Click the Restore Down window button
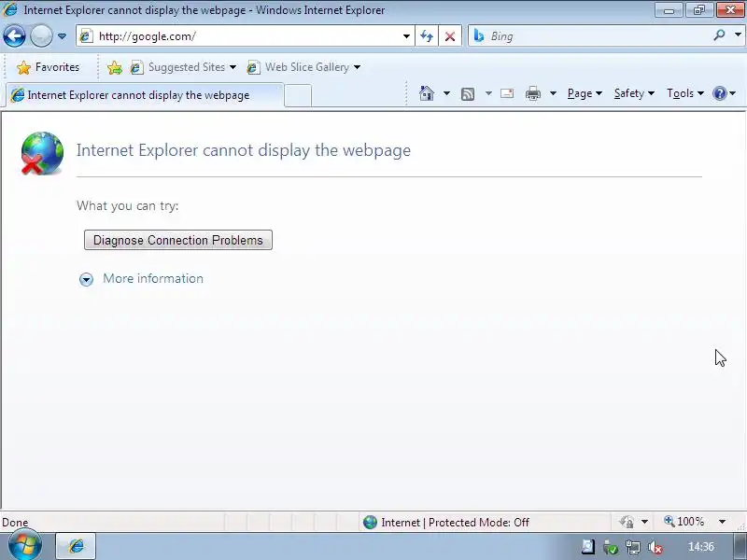Image resolution: width=747 pixels, height=560 pixels. click(698, 10)
